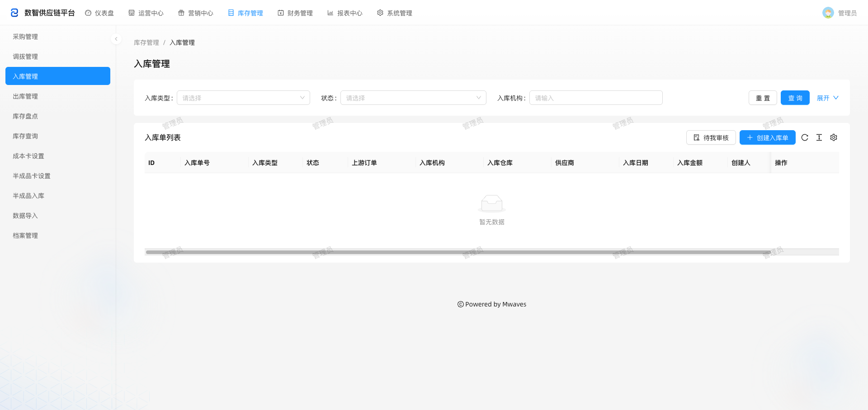Viewport: 868px width, 410px height.
Task: Go to 库存盘点 in sidebar
Action: click(x=58, y=116)
